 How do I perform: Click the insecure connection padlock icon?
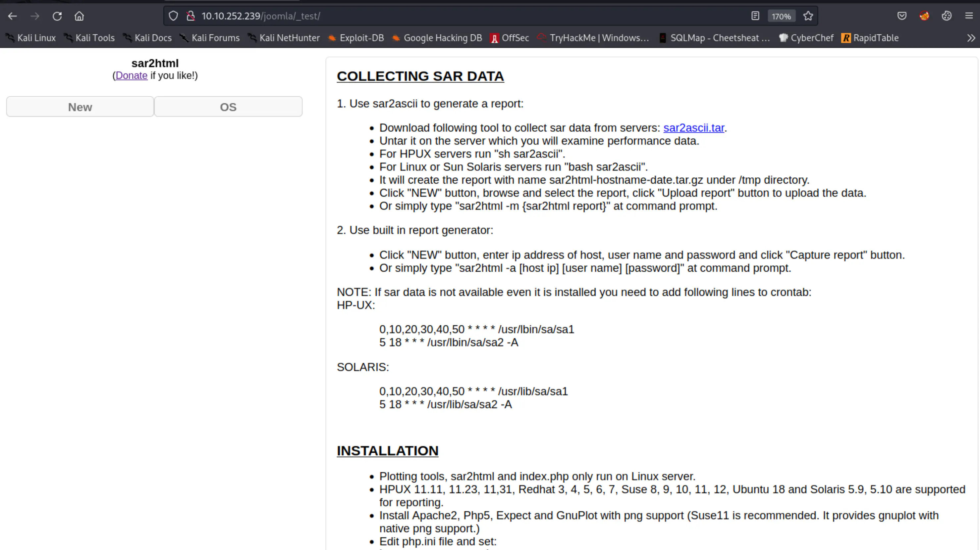(x=191, y=16)
